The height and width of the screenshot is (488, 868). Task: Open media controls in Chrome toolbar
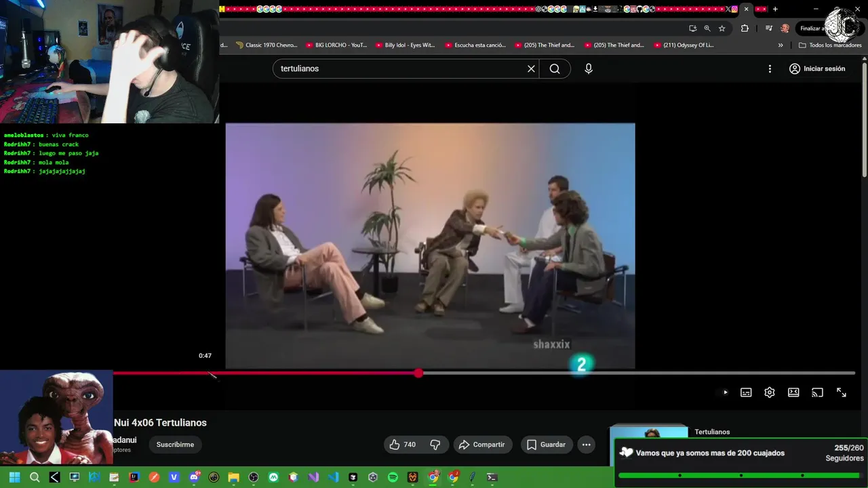(768, 28)
